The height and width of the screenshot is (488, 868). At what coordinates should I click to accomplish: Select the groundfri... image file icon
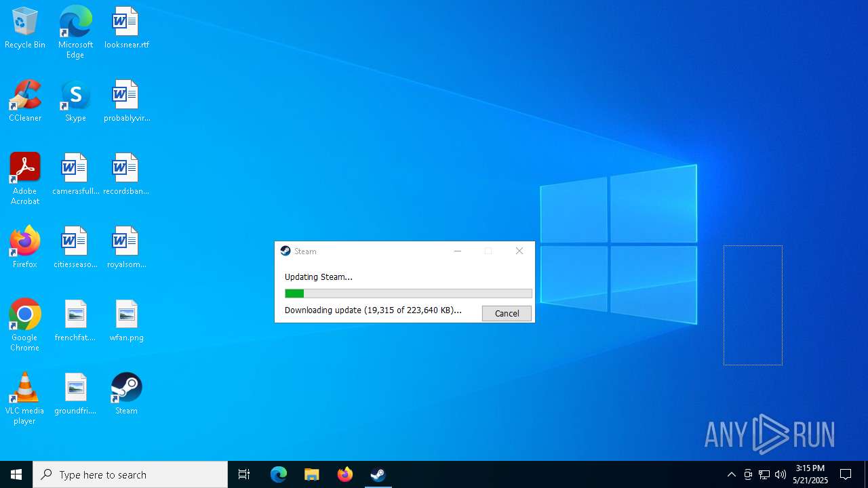[x=75, y=394]
